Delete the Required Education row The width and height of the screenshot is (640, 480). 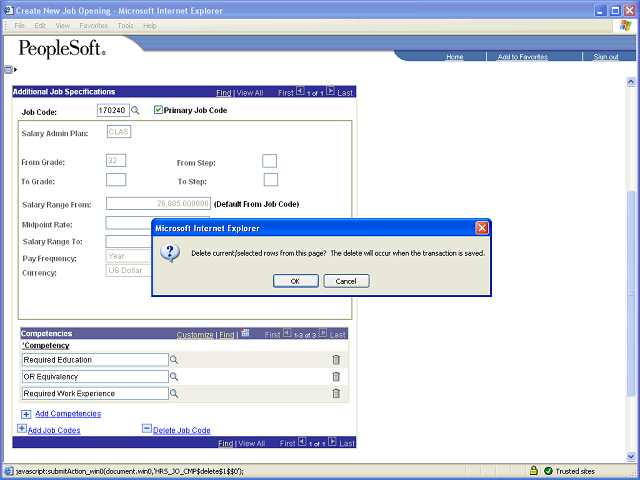click(x=336, y=360)
